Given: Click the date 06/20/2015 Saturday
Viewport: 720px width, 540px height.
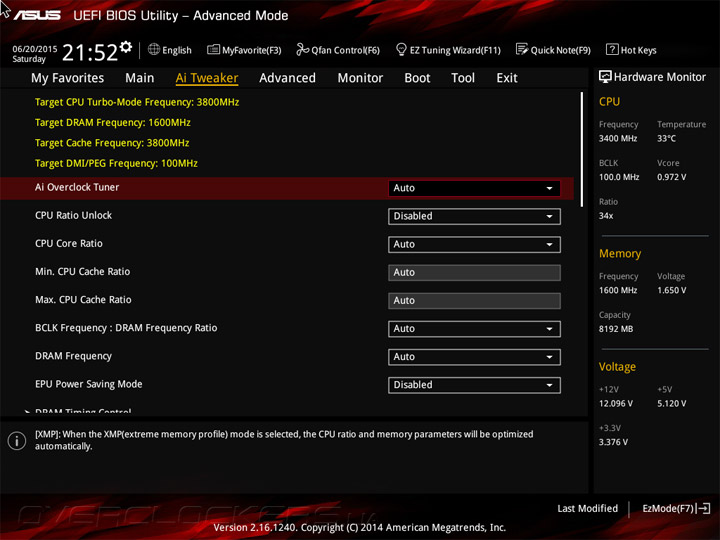Looking at the screenshot, I should 35,54.
